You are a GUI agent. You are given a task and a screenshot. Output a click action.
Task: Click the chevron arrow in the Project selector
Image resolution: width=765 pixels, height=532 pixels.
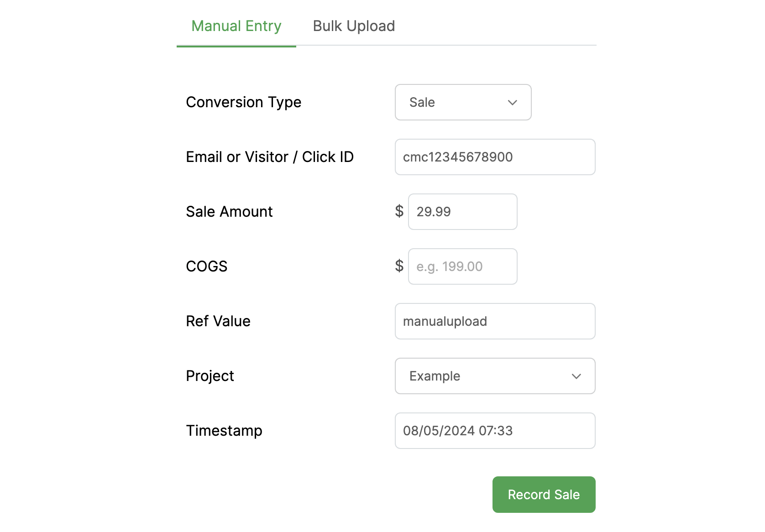(576, 376)
